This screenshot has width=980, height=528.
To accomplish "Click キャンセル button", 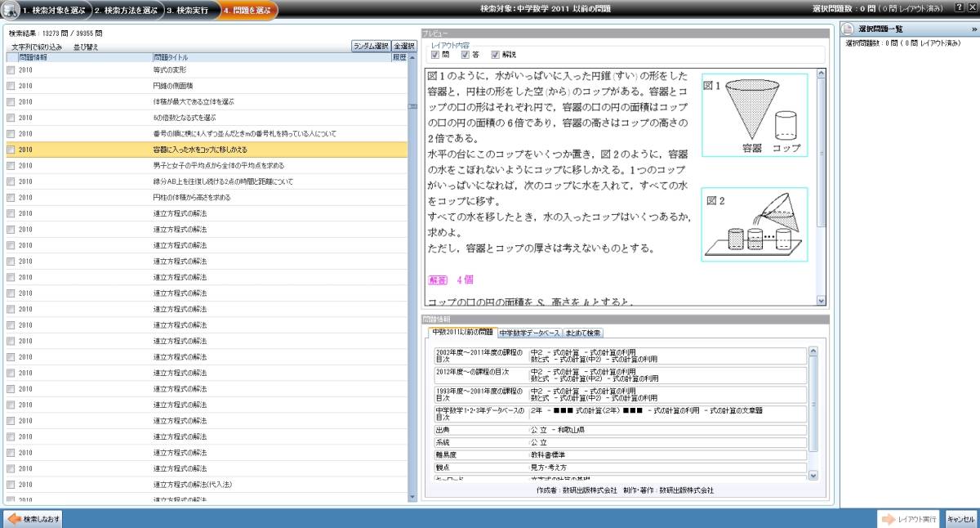I will [x=960, y=519].
